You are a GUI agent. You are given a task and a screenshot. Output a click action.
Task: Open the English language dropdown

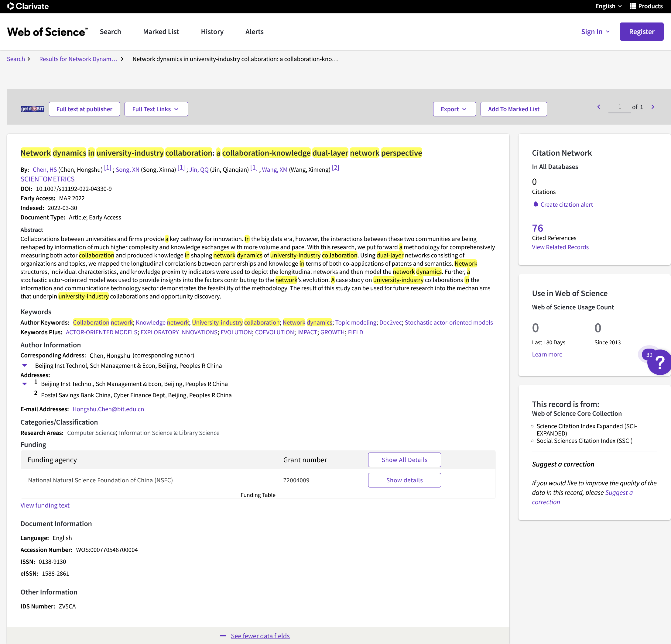[608, 6]
